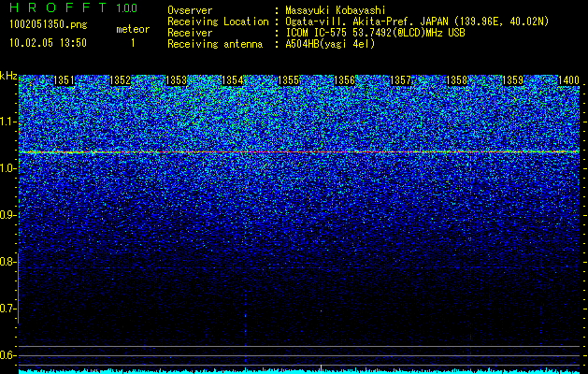Select the 1356 time label

coord(345,80)
